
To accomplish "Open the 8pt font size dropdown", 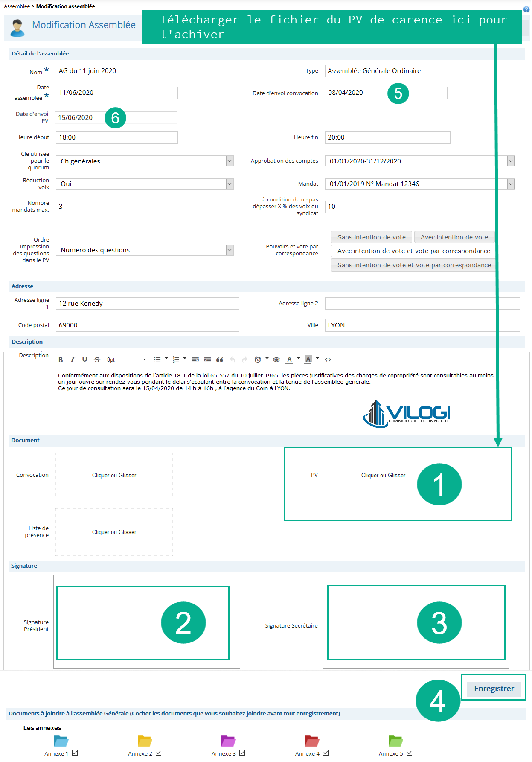I will point(126,360).
